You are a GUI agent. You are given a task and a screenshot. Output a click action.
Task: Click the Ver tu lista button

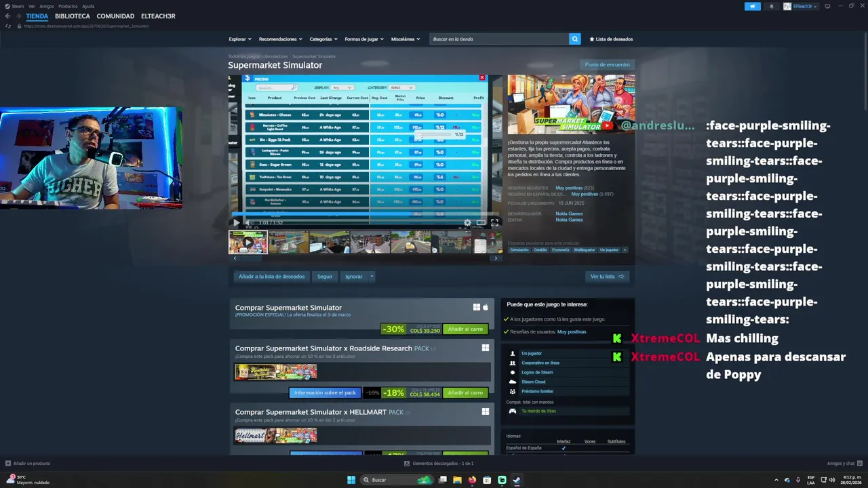click(607, 277)
